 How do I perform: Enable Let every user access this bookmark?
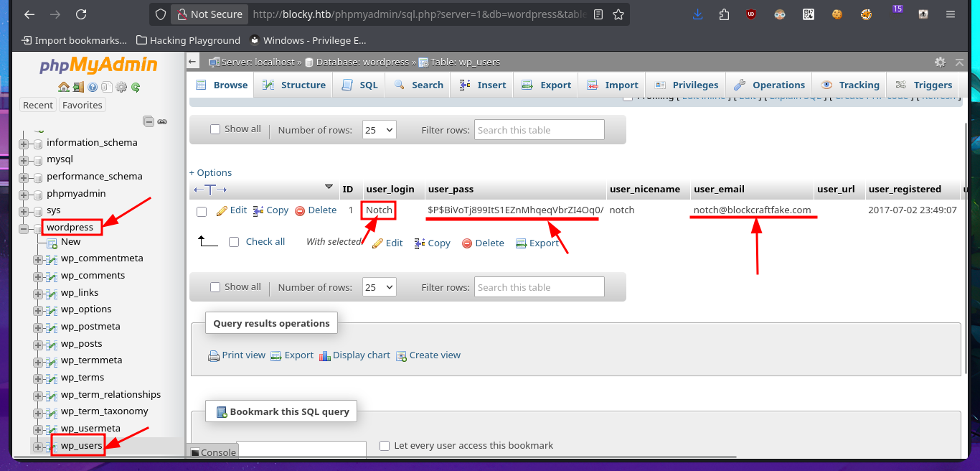click(385, 446)
